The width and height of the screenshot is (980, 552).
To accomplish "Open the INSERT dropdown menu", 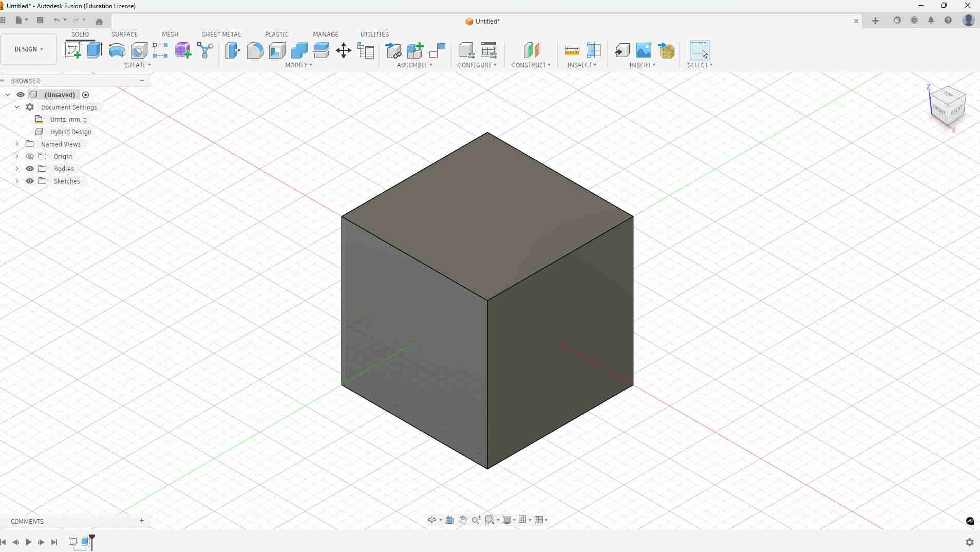I will tap(643, 65).
